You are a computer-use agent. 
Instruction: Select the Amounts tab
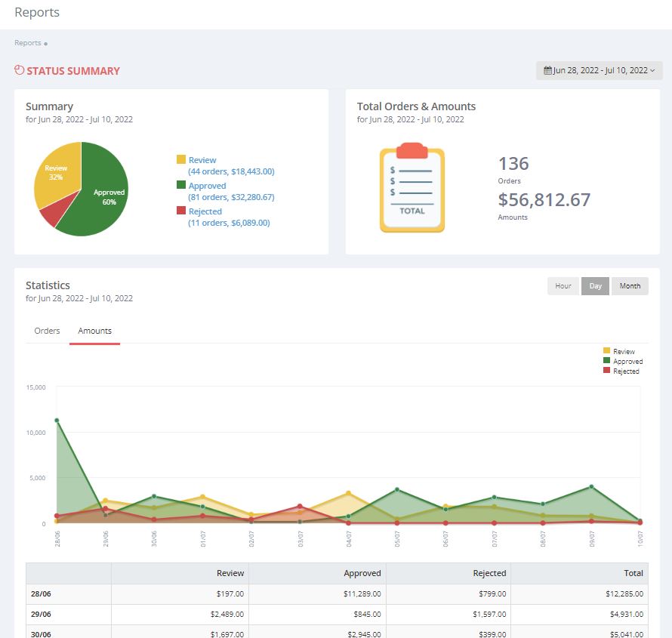(x=94, y=331)
